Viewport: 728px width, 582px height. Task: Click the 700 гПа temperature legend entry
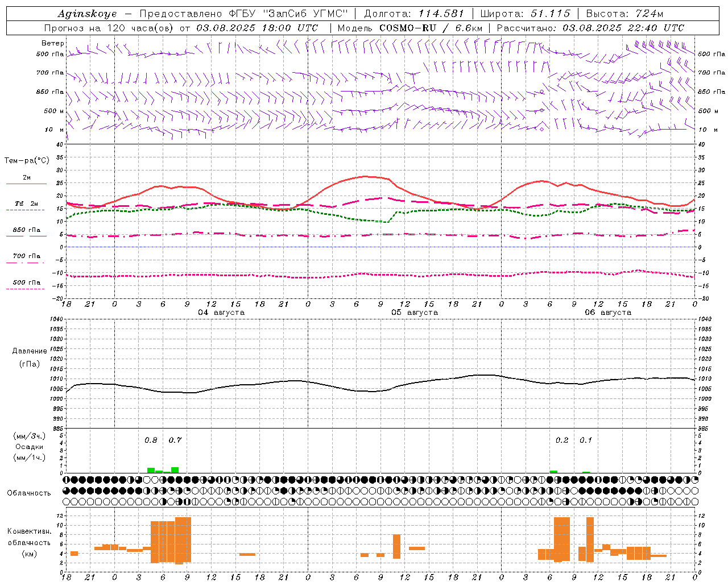(x=26, y=256)
